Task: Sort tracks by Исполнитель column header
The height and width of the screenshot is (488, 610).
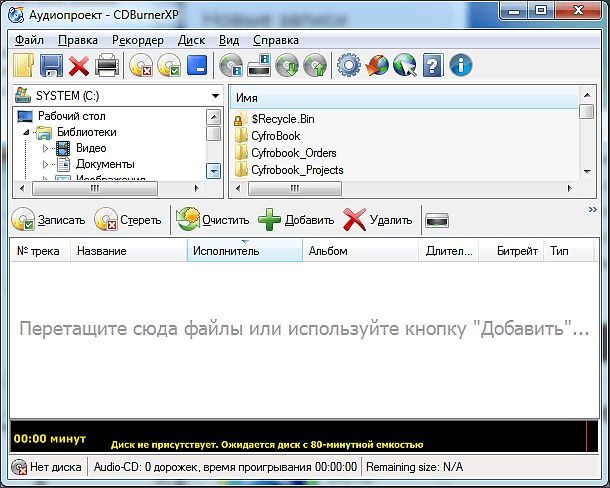Action: (245, 251)
